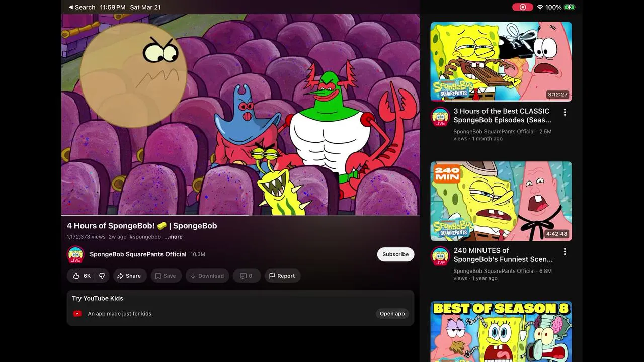Open channel avatar beside 240 MINUTES video
Viewport: 644px width, 362px height.
pyautogui.click(x=440, y=256)
